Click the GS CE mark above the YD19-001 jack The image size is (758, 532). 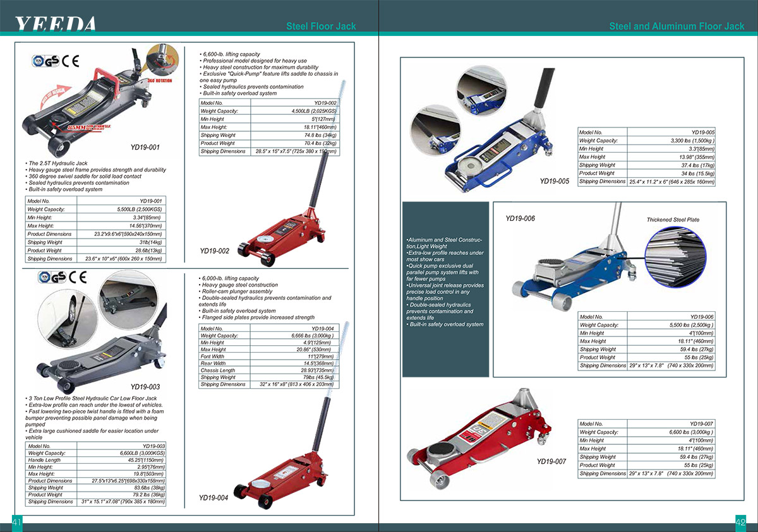[x=56, y=61]
